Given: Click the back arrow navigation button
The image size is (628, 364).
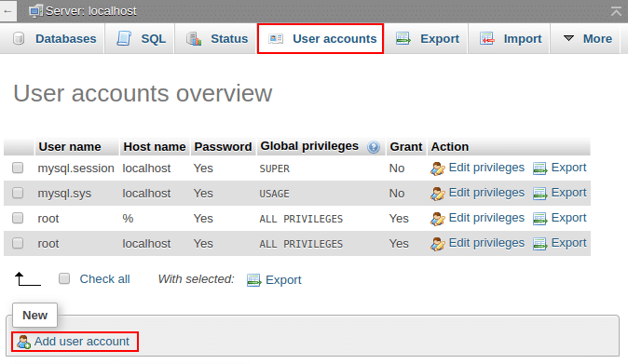Looking at the screenshot, I should (x=7, y=11).
